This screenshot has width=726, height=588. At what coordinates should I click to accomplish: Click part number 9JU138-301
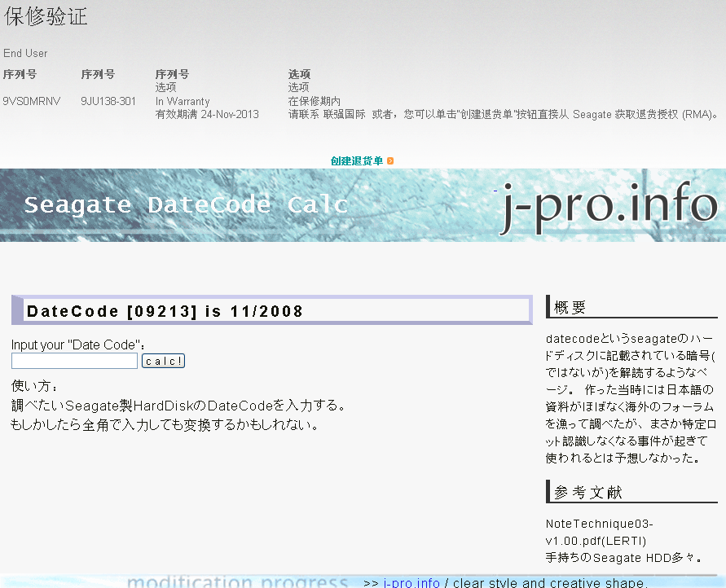point(108,101)
